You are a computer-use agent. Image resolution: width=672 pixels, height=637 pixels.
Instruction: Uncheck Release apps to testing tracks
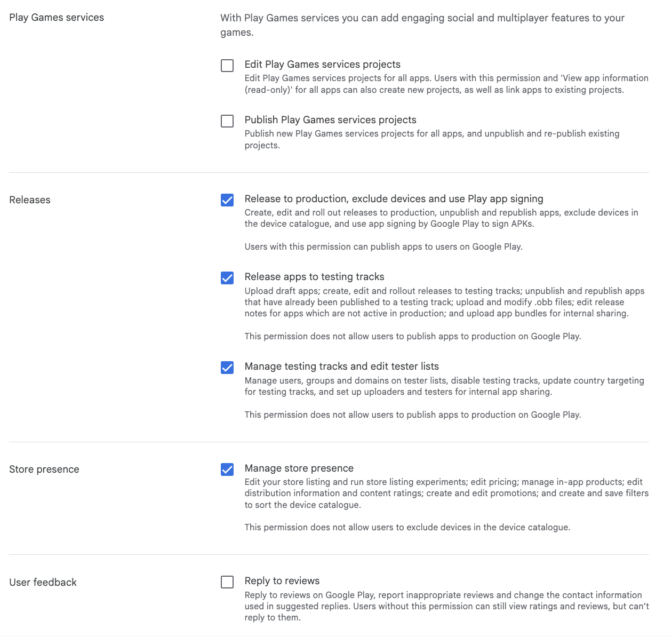coord(227,278)
